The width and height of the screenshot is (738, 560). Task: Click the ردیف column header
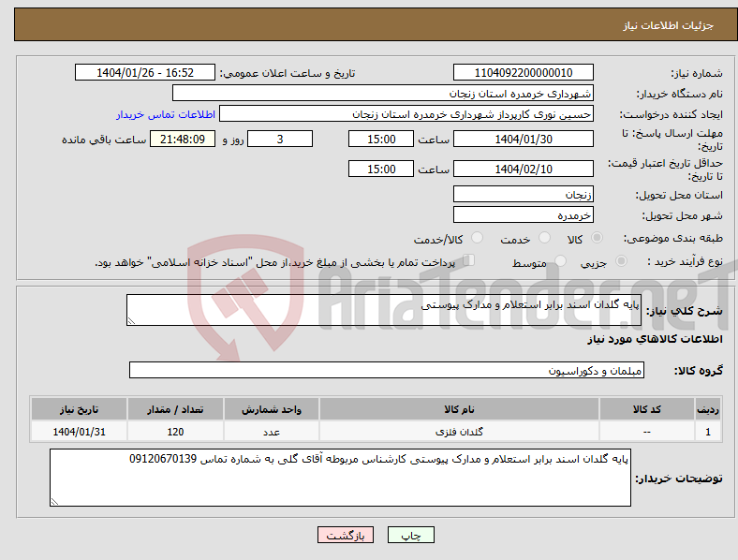(708, 409)
